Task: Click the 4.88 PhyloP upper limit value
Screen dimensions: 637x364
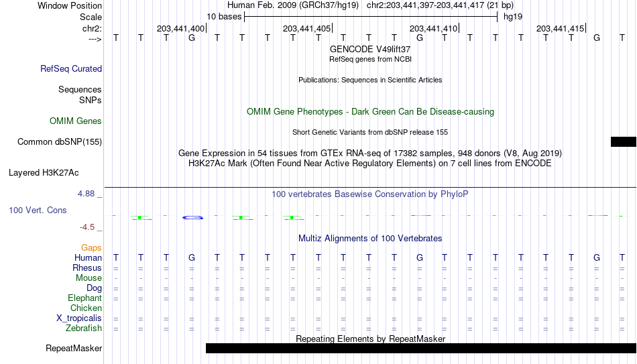Action: (86, 194)
